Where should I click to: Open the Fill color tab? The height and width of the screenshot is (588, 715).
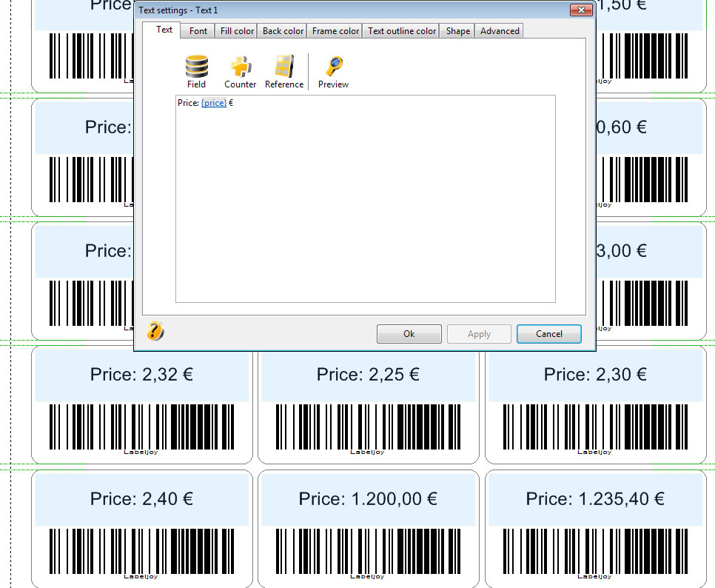[237, 31]
